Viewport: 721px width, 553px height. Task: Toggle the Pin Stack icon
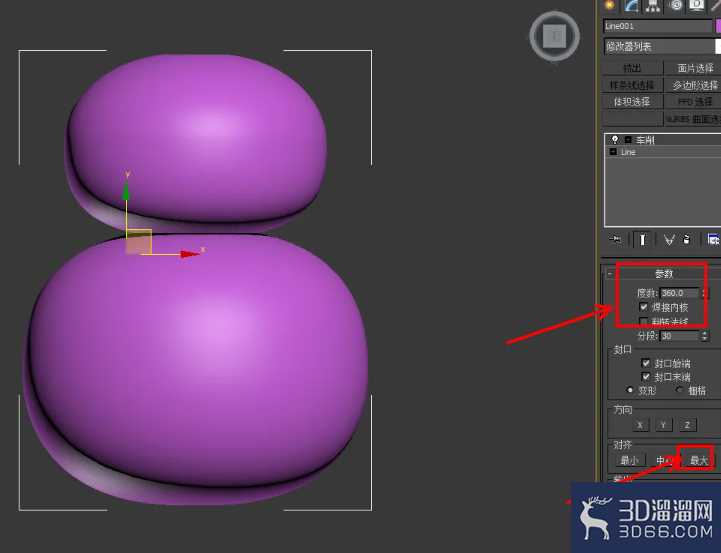(x=615, y=239)
